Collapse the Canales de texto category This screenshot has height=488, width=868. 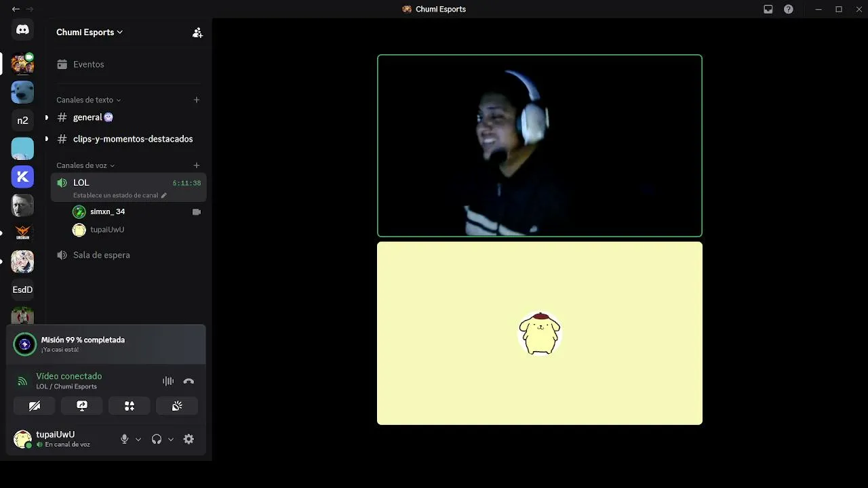point(88,100)
